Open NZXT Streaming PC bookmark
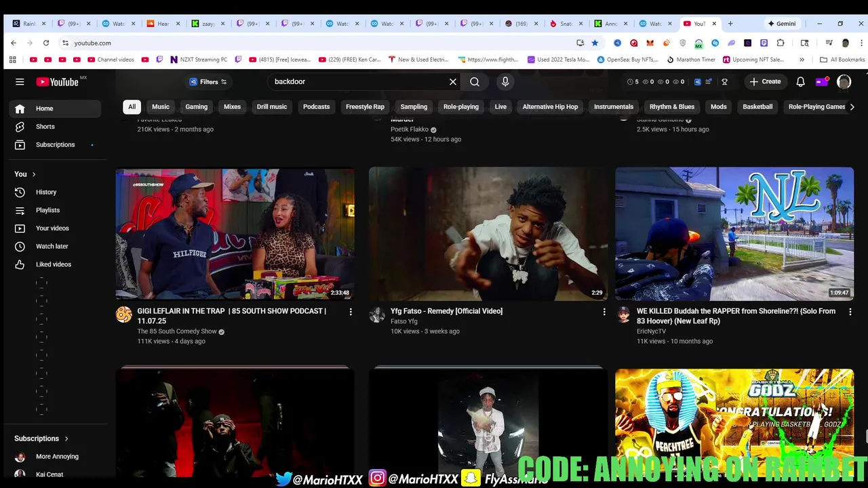Viewport: 868px width, 488px height. tap(199, 60)
